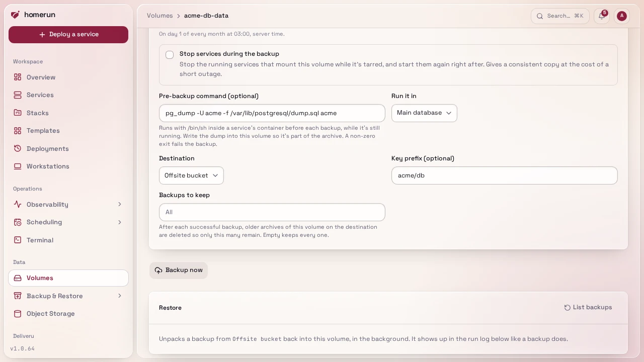Go back to Volumes breadcrumb
This screenshot has width=644, height=362.
click(160, 16)
